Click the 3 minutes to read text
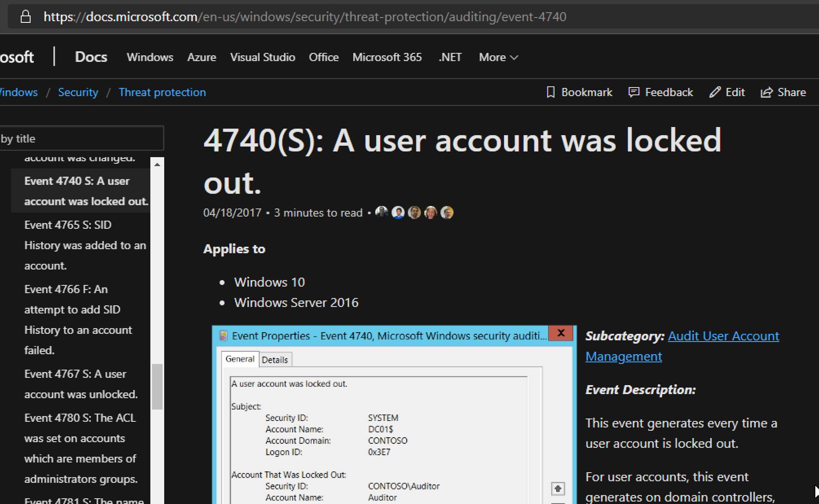The height and width of the screenshot is (504, 819). [x=318, y=213]
